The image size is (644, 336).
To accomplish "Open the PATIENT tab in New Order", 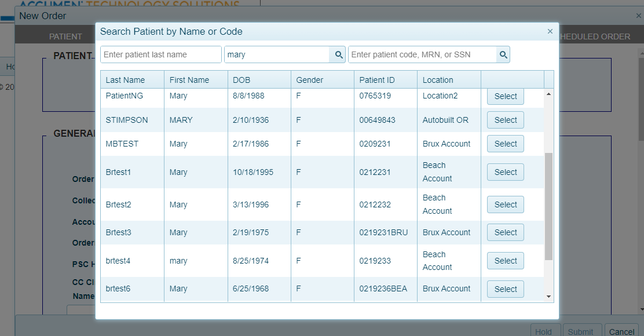I will point(65,36).
